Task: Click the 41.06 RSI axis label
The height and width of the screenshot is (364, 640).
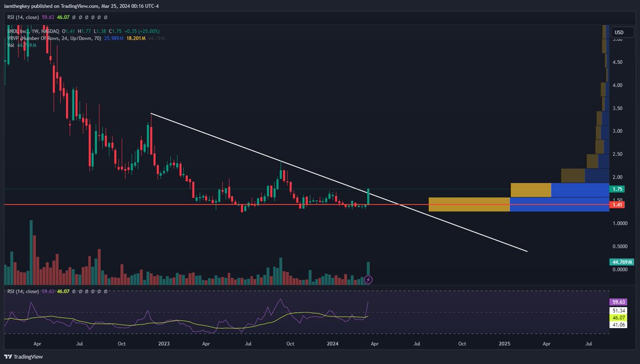Action: tap(618, 324)
